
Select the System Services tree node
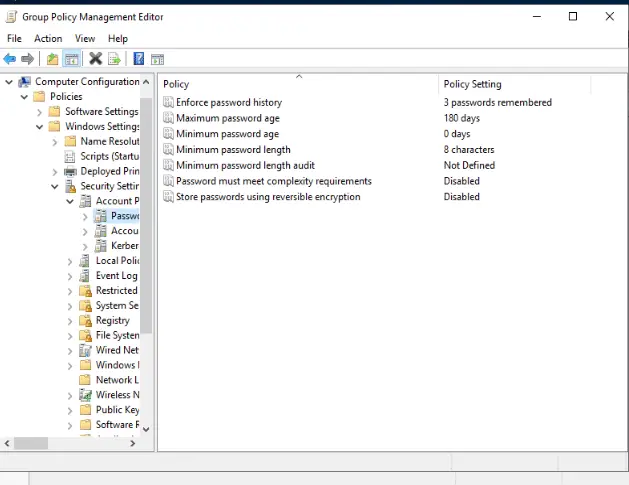(x=117, y=306)
